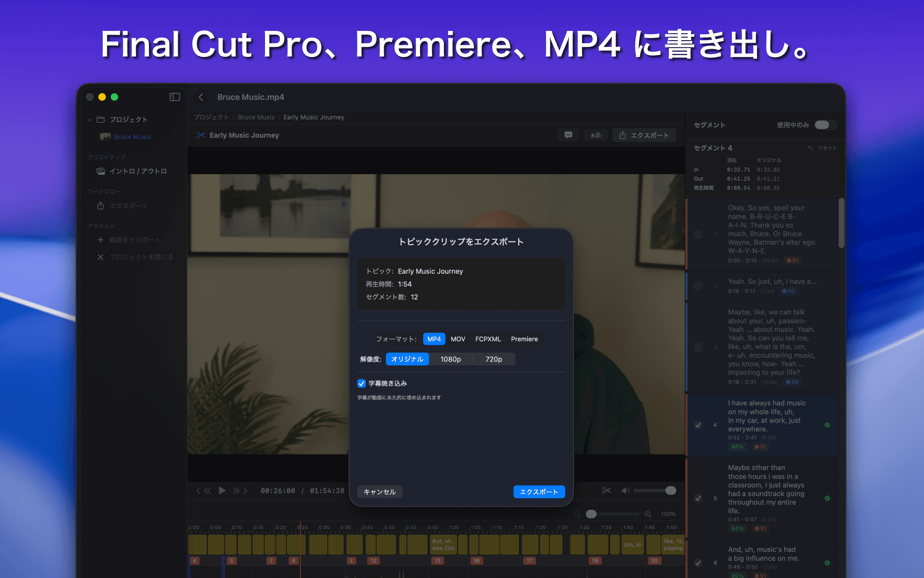Click timeline marker 17
This screenshot has height=578, width=924.
pyautogui.click(x=529, y=561)
